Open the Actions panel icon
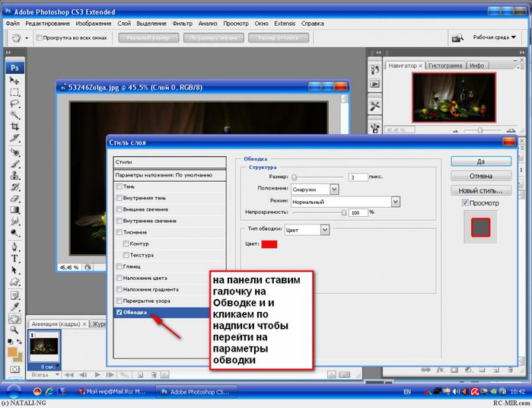This screenshot has width=532, height=408. point(375,84)
